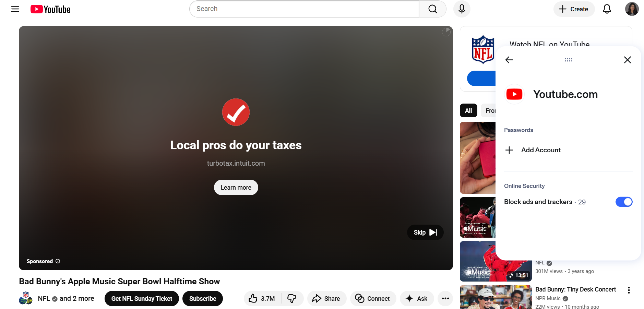Screen dimensions: 644x309
Task: Open your profile avatar menu
Action: click(x=632, y=9)
